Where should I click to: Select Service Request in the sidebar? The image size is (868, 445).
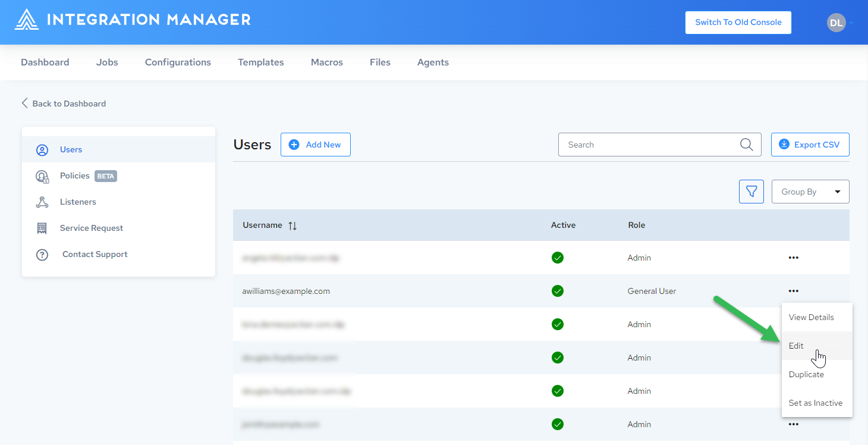[x=118, y=228]
